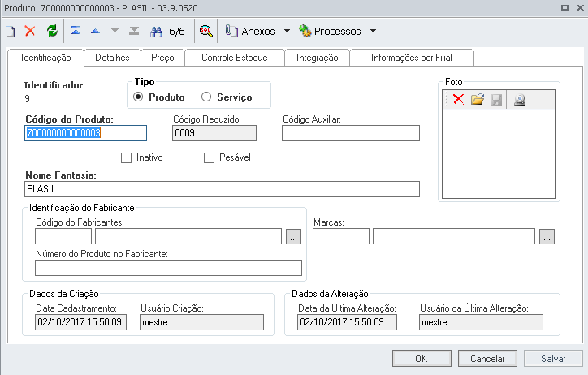Viewport: 588px width, 375px height.
Task: Click the Código Auxiliar field
Action: pos(351,133)
